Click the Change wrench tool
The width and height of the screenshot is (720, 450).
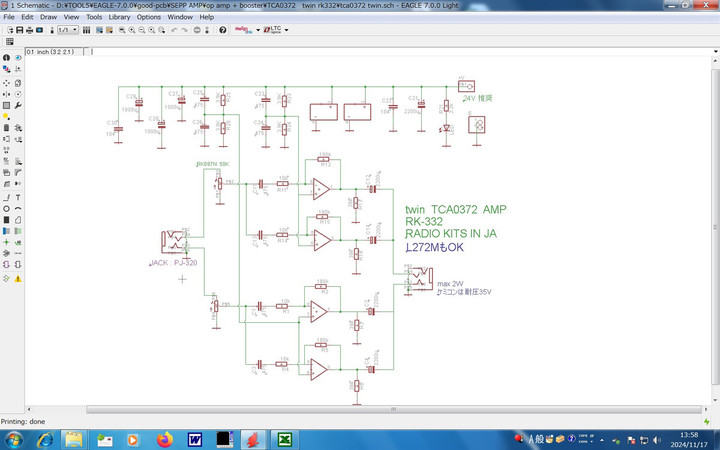tap(18, 105)
